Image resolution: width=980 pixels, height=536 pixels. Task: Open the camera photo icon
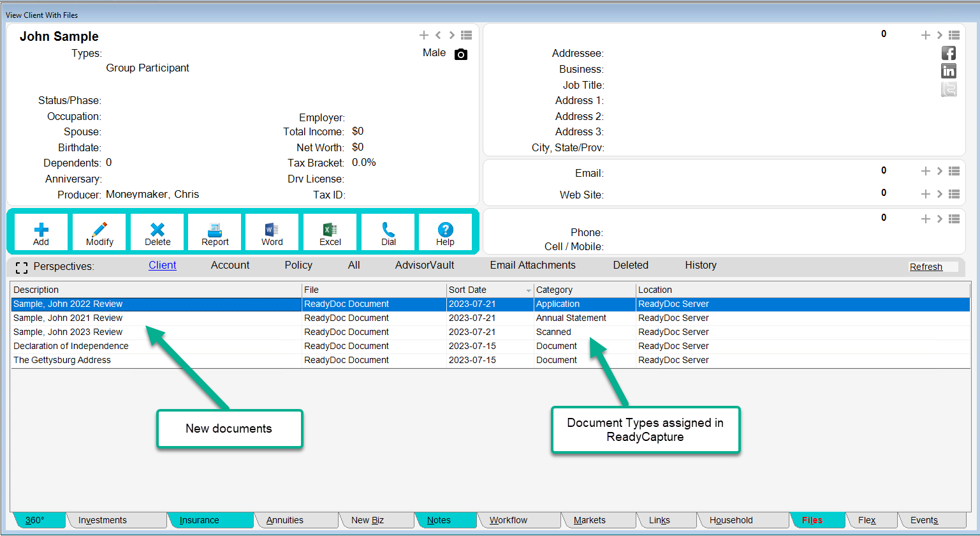461,54
